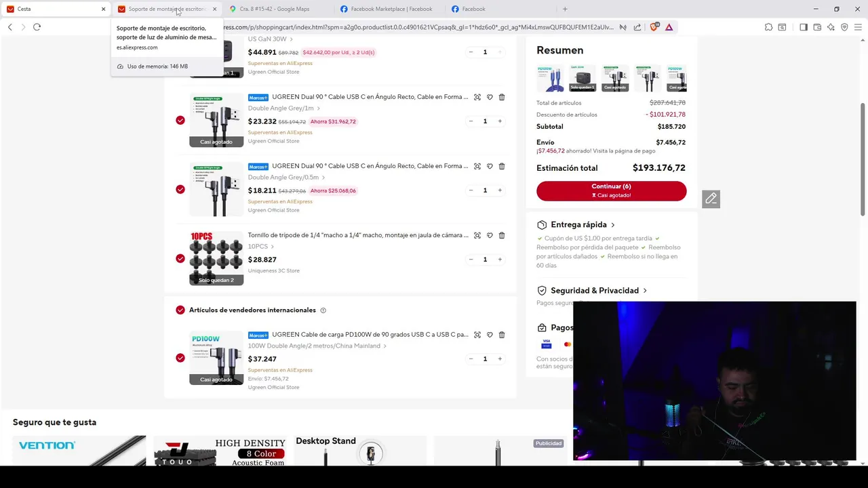Open variant selector Double Angle Grey/0.5m

[287, 178]
